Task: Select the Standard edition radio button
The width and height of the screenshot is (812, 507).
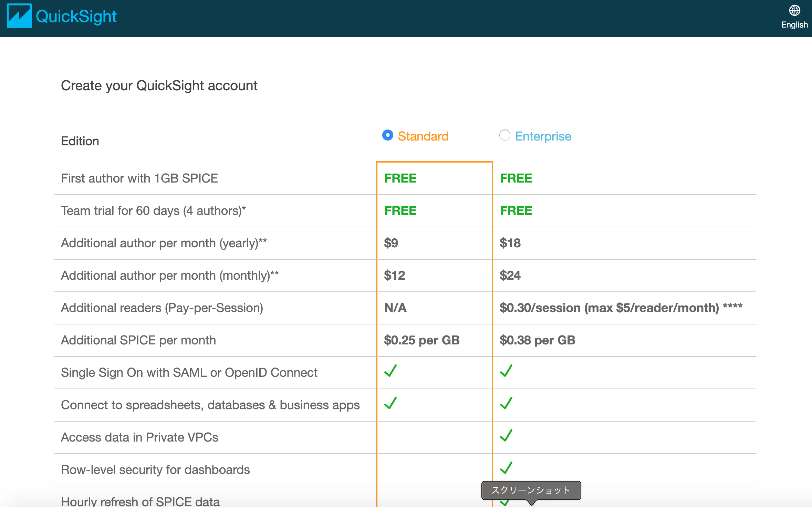Action: pyautogui.click(x=388, y=135)
